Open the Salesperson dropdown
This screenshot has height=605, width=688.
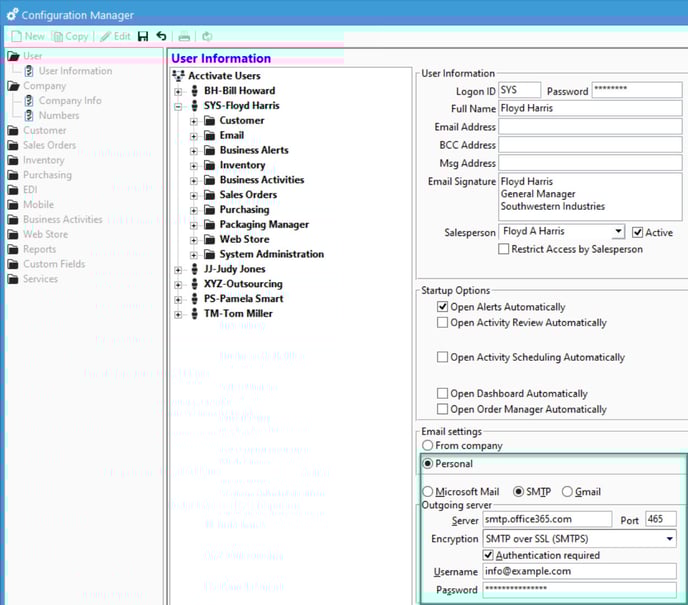(x=618, y=231)
